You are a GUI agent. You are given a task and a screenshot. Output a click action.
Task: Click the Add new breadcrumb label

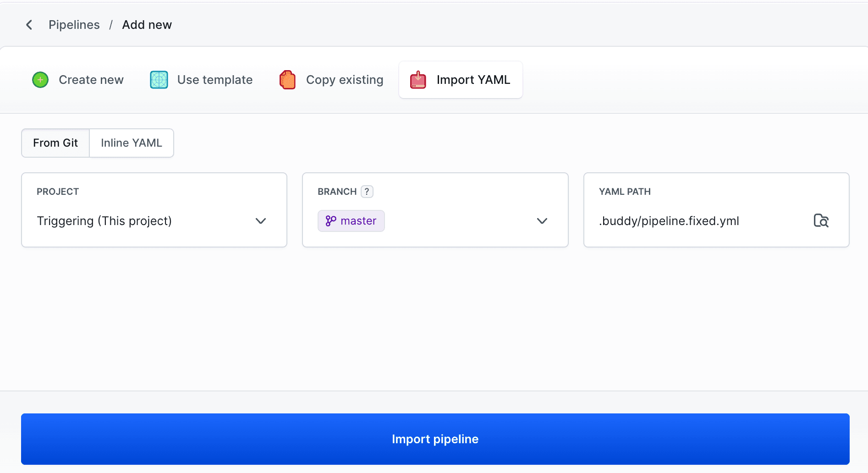[147, 24]
